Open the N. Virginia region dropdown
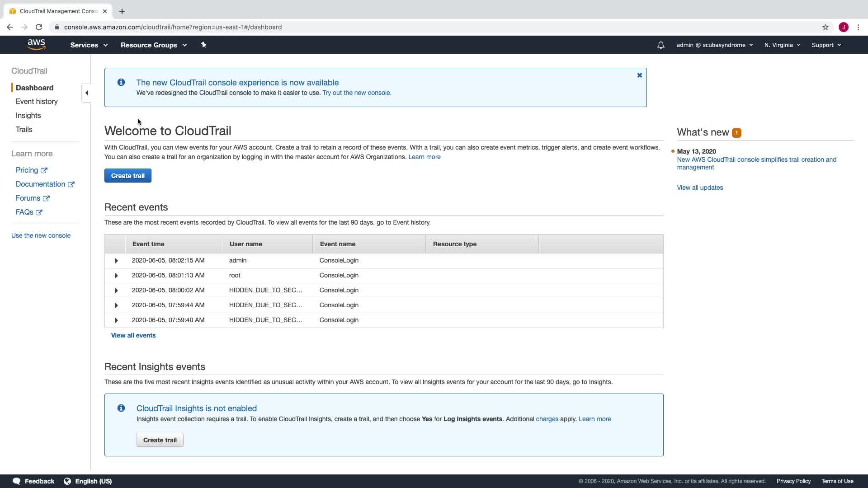 point(782,45)
